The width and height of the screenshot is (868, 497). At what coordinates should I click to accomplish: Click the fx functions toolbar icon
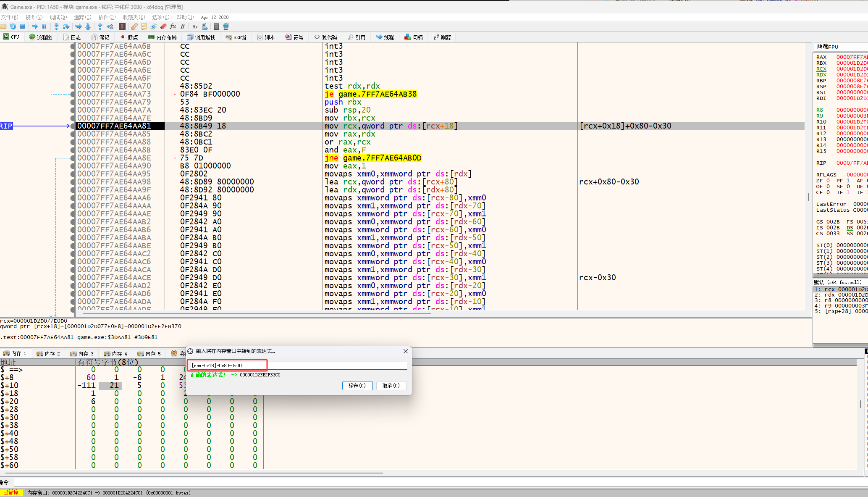173,26
